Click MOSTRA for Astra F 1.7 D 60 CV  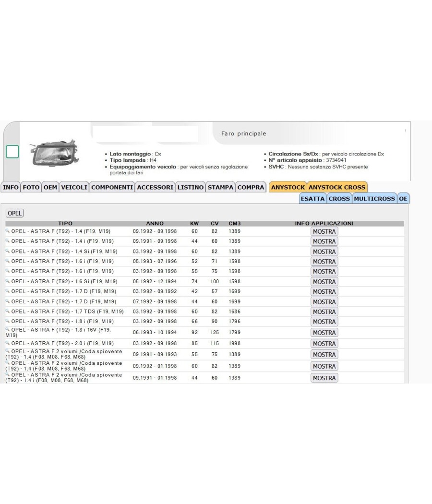[x=324, y=302]
